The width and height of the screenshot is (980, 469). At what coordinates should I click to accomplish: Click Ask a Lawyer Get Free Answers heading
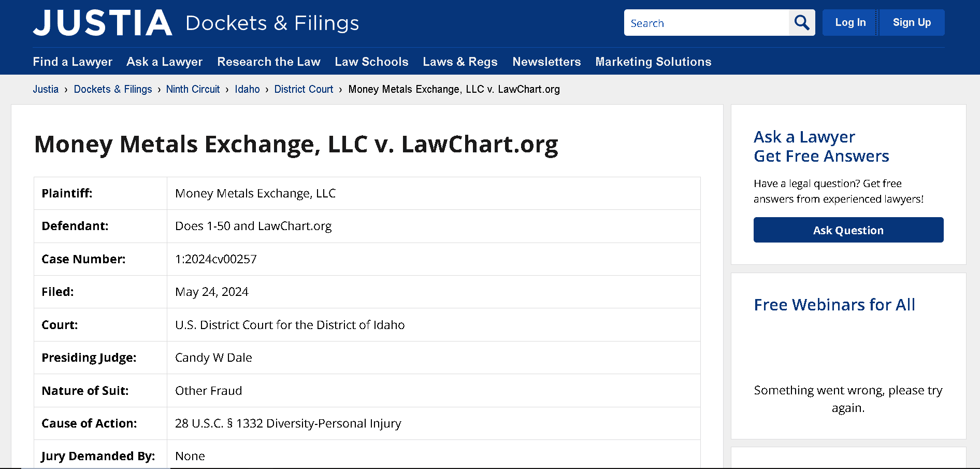[x=821, y=147]
